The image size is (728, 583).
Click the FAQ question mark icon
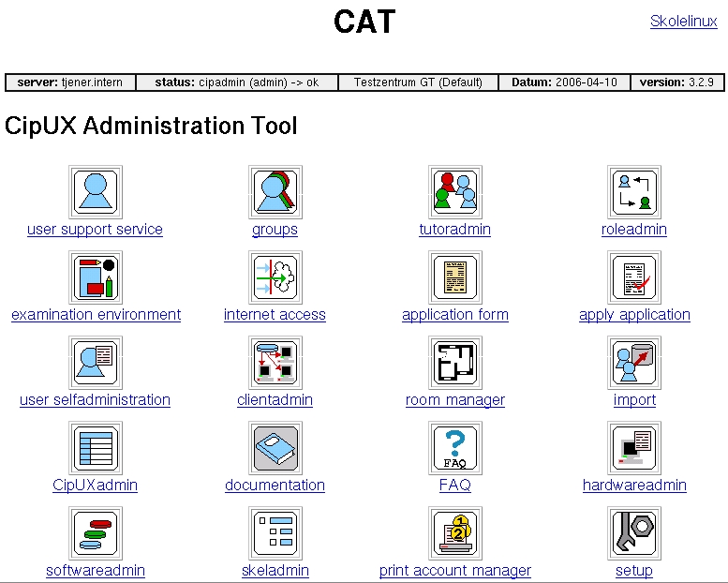click(454, 448)
